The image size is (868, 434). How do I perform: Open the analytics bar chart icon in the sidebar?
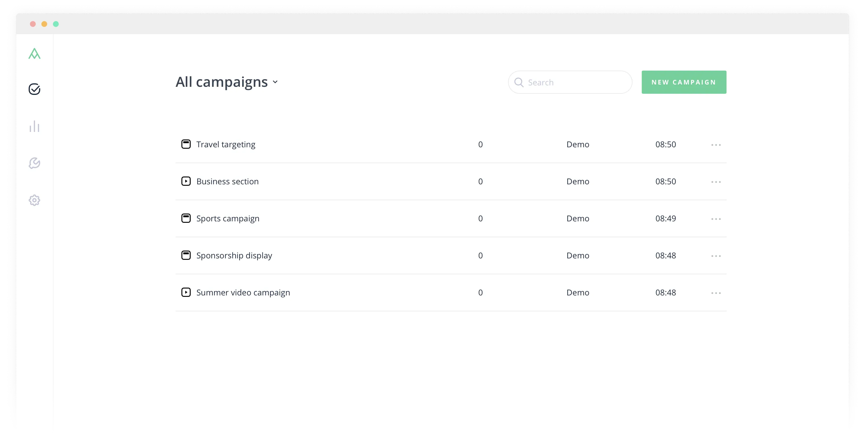pos(34,127)
